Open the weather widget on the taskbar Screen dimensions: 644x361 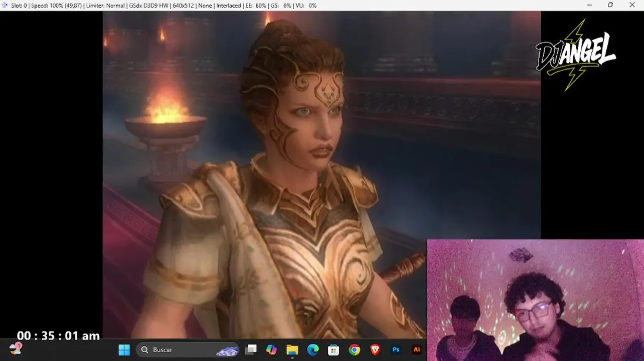click(16, 349)
